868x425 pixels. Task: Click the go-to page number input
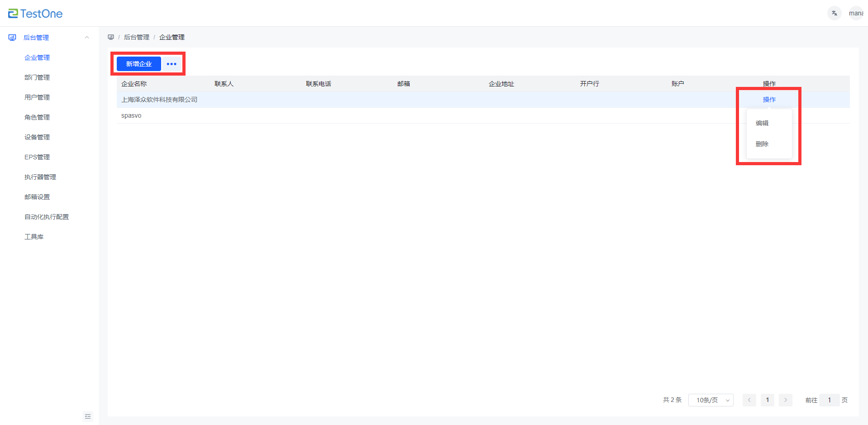(x=829, y=400)
